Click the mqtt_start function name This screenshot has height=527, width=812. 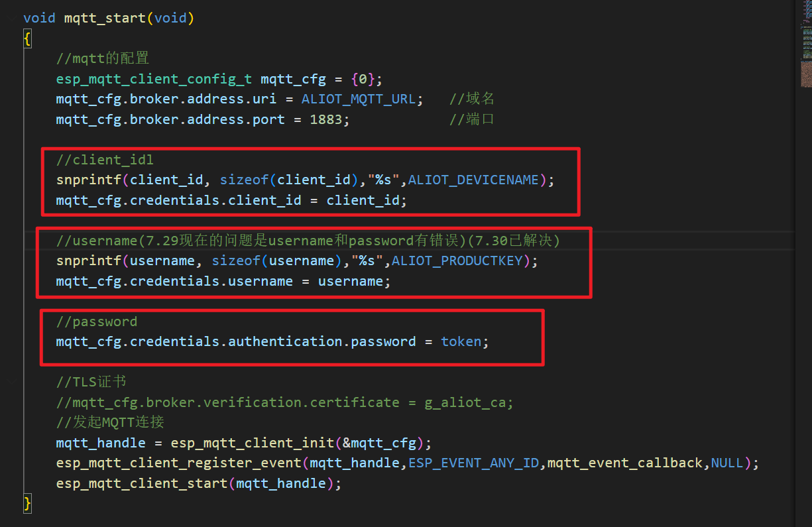click(103, 18)
